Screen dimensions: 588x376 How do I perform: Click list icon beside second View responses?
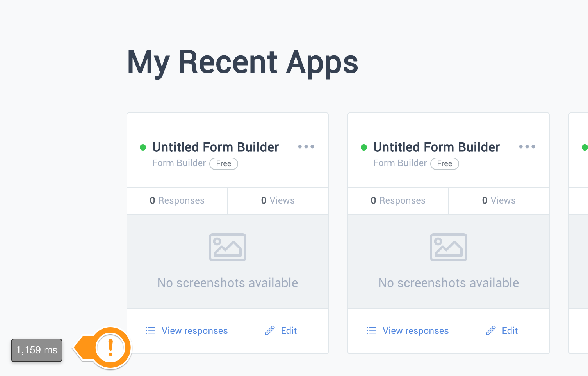click(372, 331)
